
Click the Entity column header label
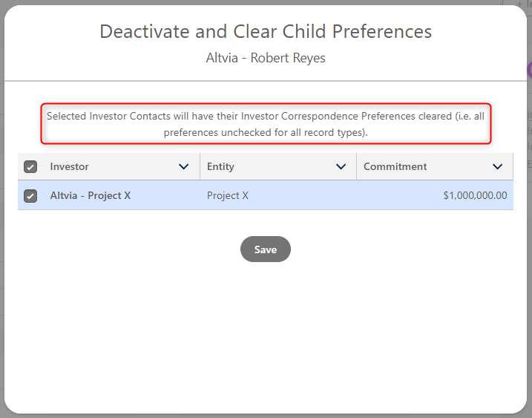220,166
